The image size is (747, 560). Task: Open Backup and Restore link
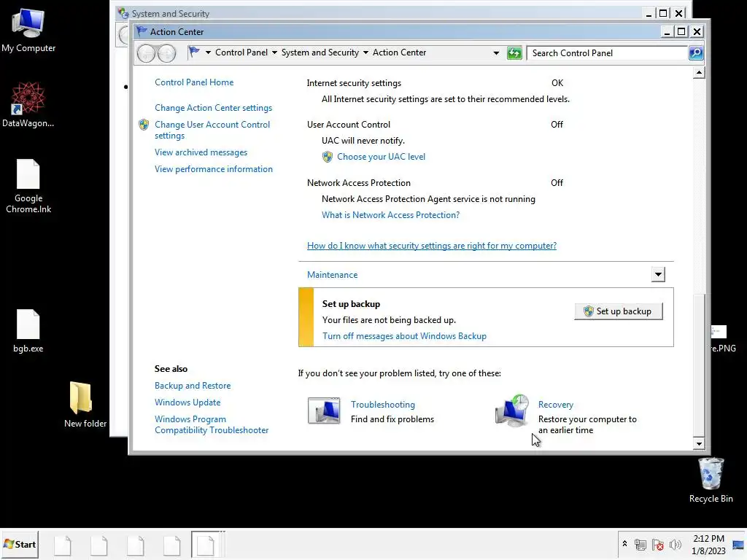coord(193,386)
